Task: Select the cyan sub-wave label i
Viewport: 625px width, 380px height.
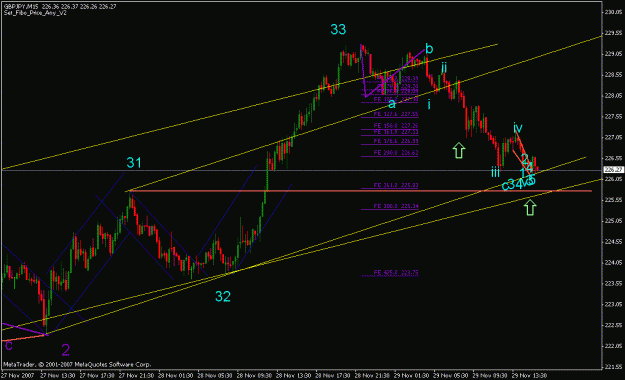Action: pyautogui.click(x=429, y=104)
